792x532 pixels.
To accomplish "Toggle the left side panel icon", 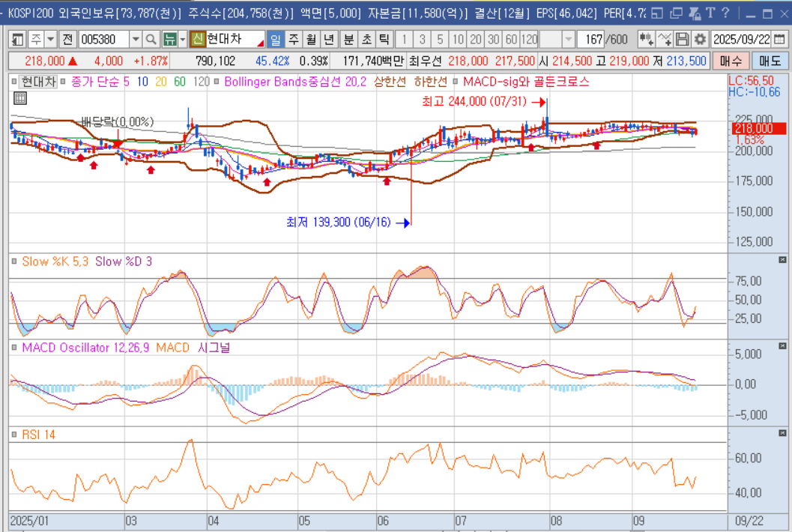I will (x=18, y=39).
